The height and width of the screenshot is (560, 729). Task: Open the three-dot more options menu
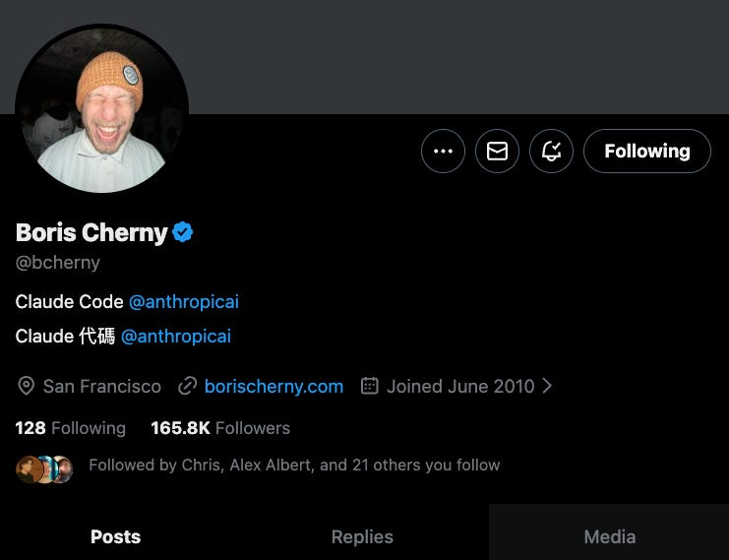[x=443, y=152]
